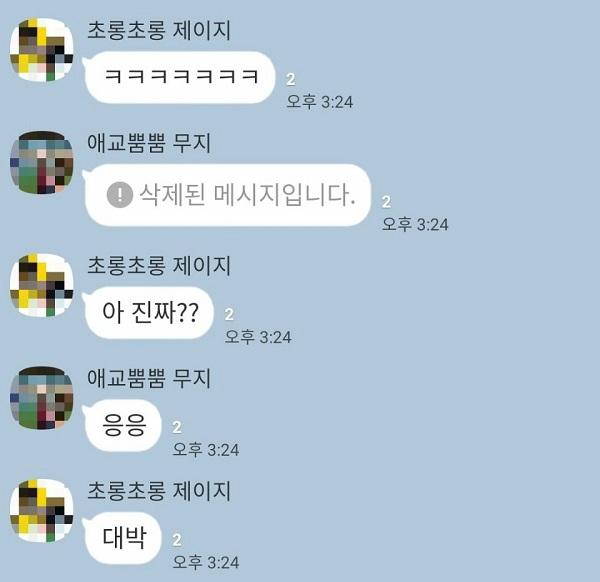Tap the profile picture next to 응응

point(42,398)
